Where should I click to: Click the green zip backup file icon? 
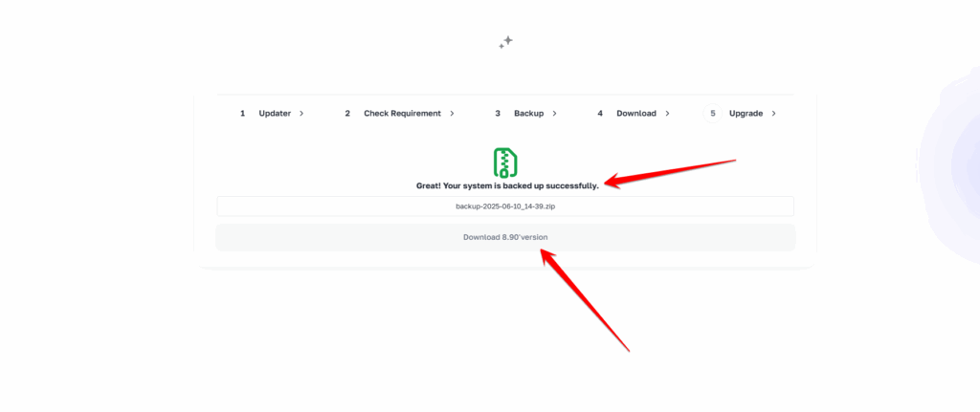click(x=505, y=163)
